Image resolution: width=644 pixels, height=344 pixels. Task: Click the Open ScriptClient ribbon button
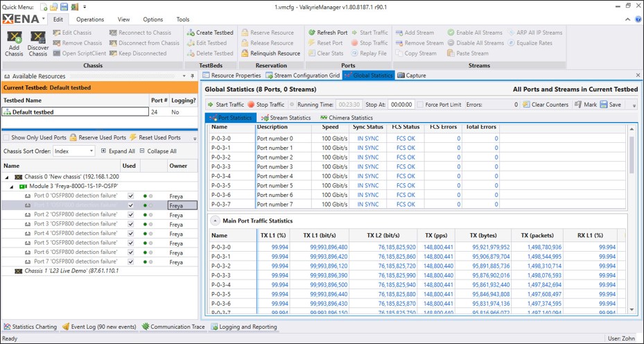[x=79, y=53]
